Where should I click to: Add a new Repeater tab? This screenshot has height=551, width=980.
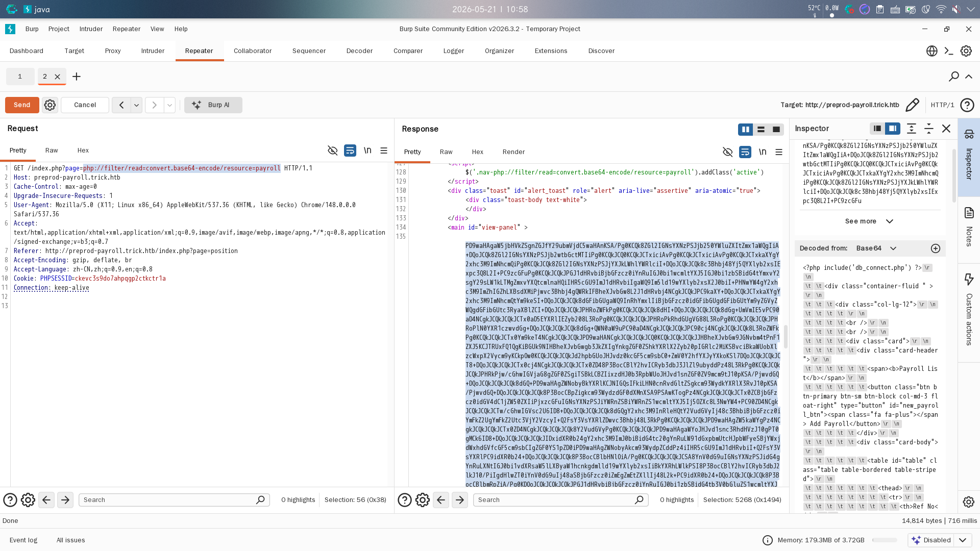pyautogui.click(x=77, y=77)
